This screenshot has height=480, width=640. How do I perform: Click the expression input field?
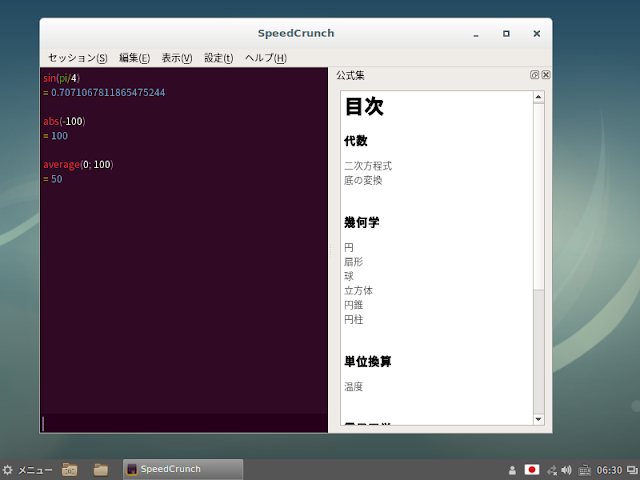click(184, 423)
